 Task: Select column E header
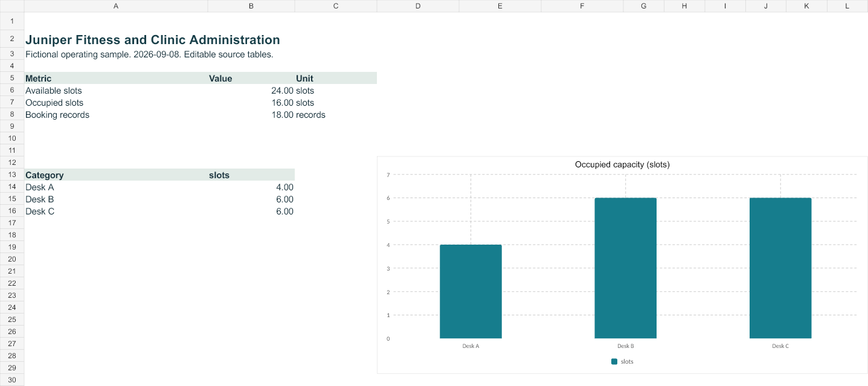point(500,6)
